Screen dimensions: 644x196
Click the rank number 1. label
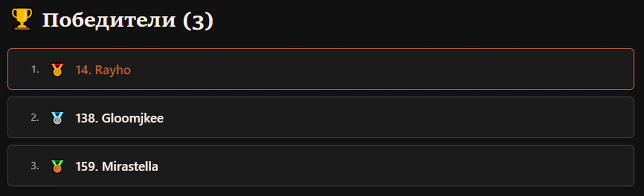pos(35,69)
